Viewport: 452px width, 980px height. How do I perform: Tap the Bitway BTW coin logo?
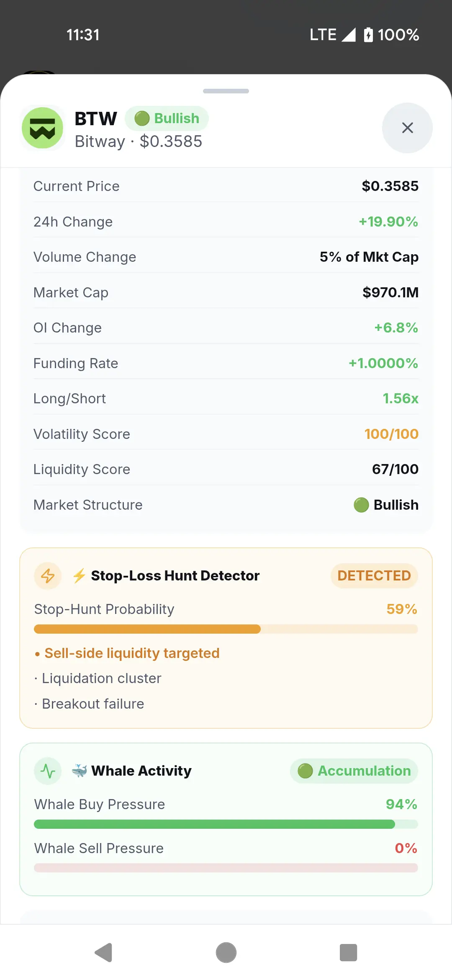[42, 128]
